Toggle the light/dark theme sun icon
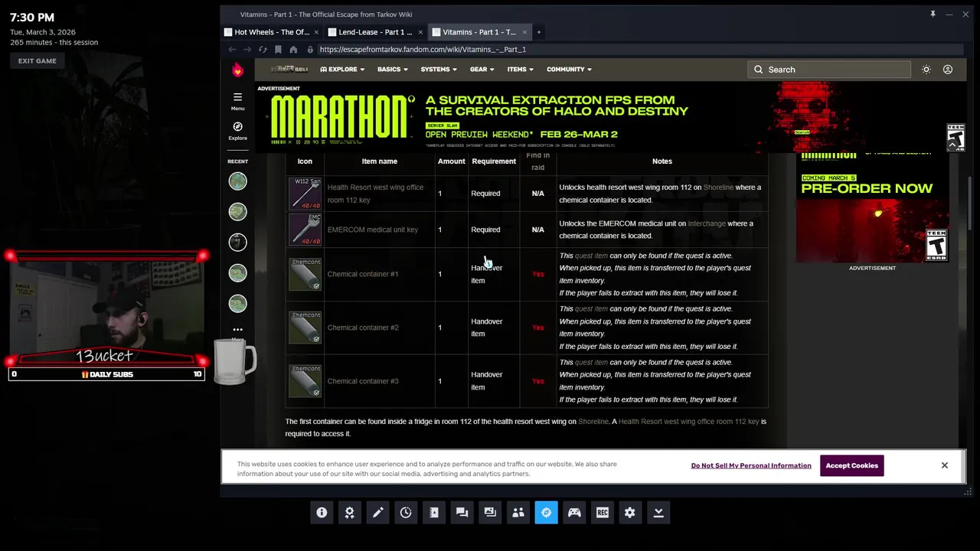 click(x=926, y=70)
